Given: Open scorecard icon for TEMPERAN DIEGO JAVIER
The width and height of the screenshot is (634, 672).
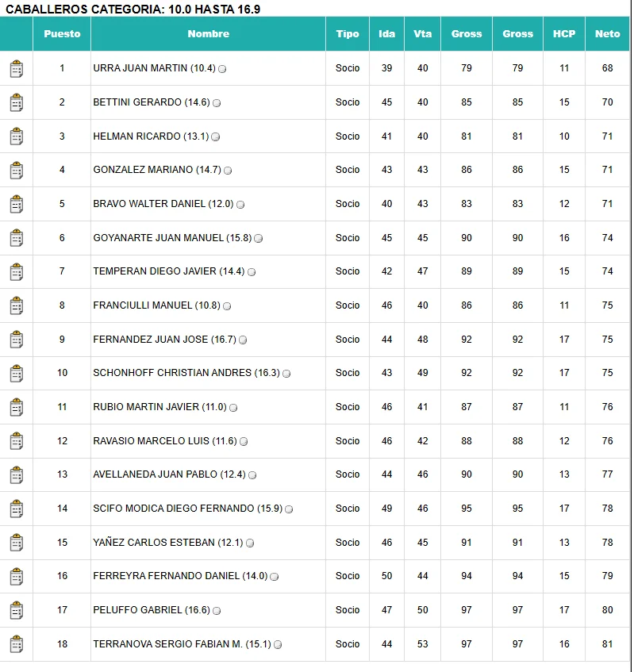Looking at the screenshot, I should point(17,271).
